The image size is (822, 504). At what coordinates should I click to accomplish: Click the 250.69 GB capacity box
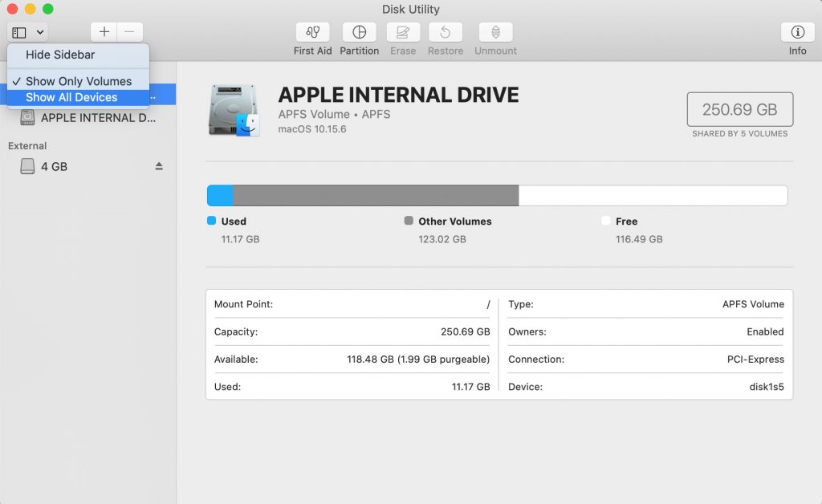[x=739, y=109]
